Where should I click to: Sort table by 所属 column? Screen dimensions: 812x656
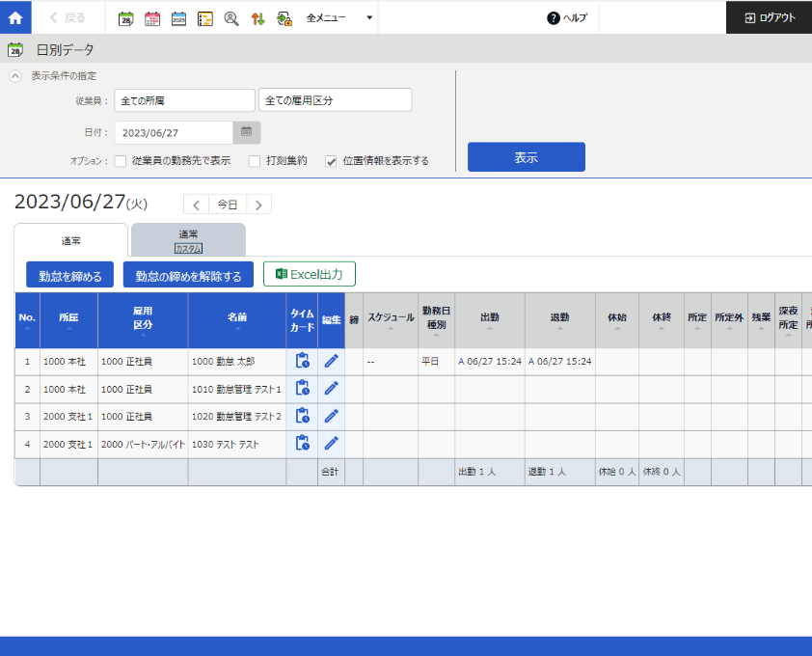click(68, 320)
